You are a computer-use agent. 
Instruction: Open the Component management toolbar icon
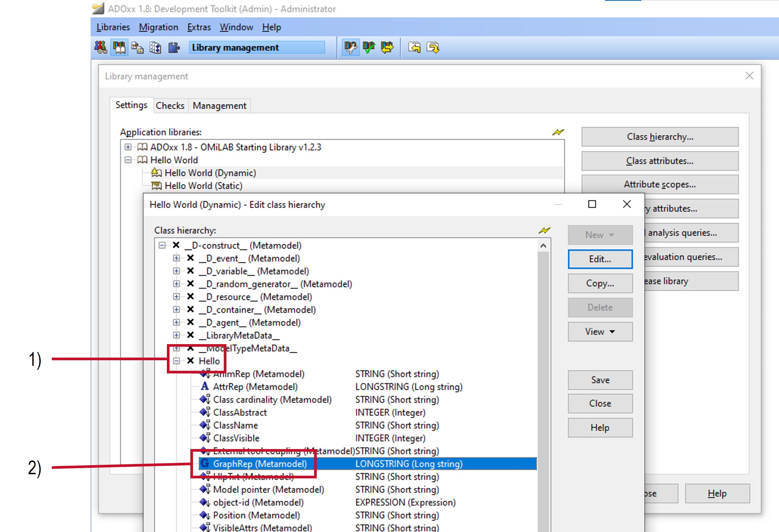(174, 47)
